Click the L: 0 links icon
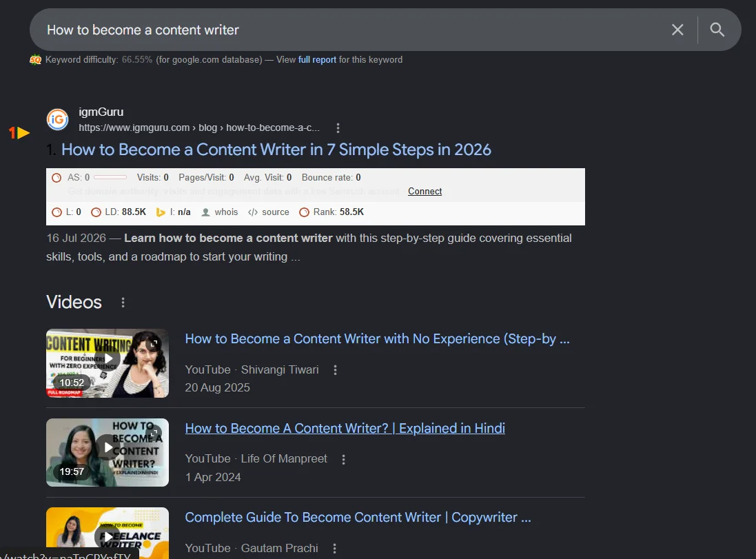Screen dimensions: 756x559 point(57,212)
